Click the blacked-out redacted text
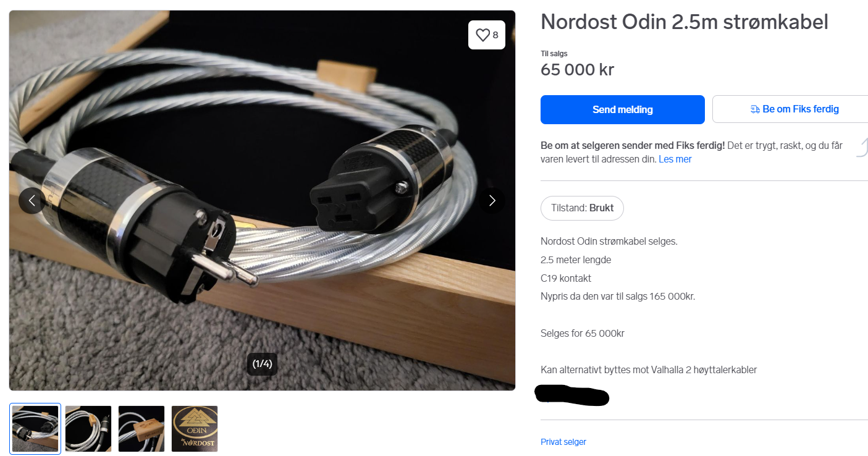 coord(571,395)
